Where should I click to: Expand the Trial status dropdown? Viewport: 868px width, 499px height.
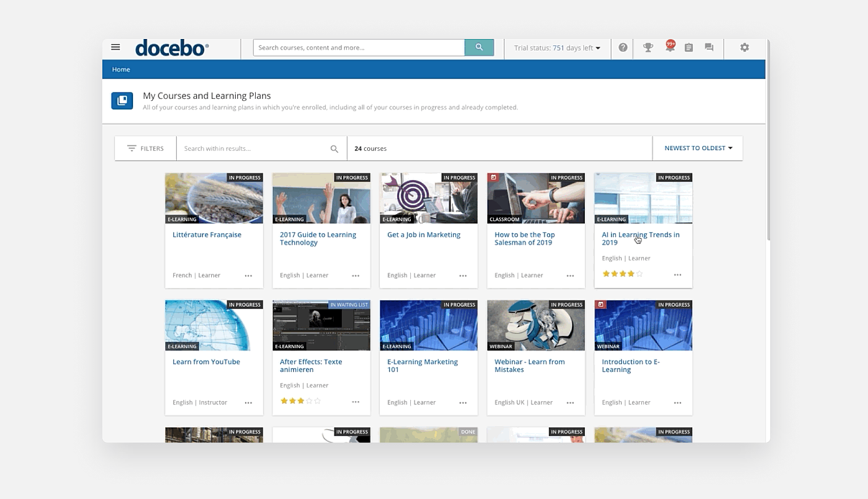coord(557,48)
